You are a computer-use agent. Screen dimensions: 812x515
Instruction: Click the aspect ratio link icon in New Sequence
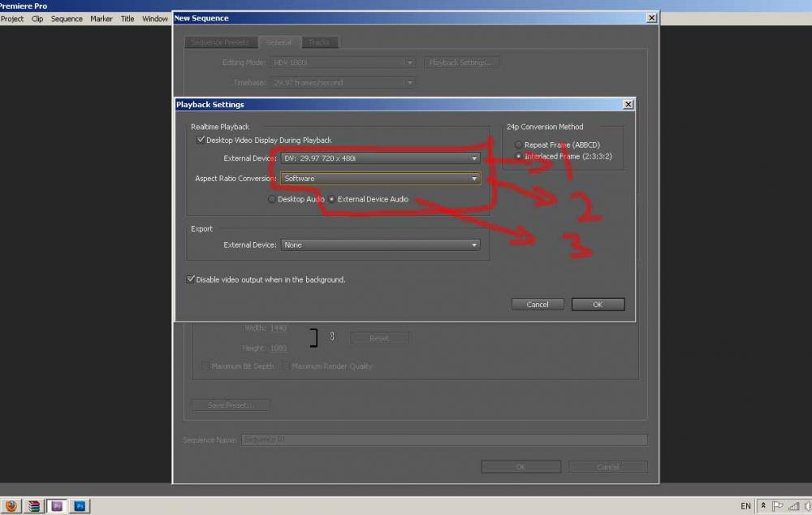tap(332, 337)
